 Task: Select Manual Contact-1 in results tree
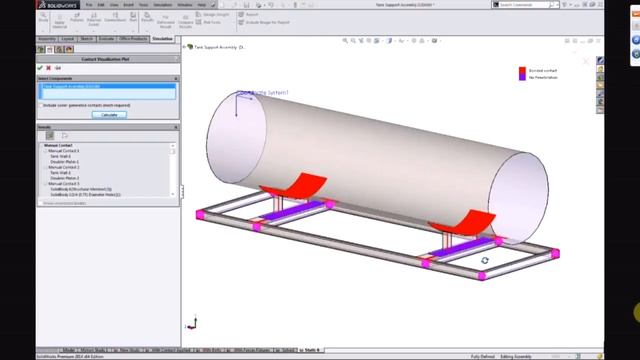click(64, 151)
